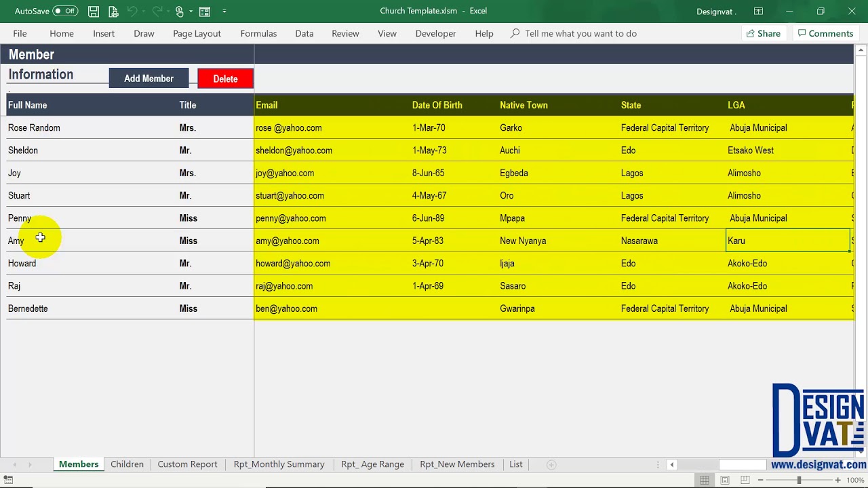Image resolution: width=868 pixels, height=488 pixels.
Task: Click the Email column header
Action: (x=267, y=105)
